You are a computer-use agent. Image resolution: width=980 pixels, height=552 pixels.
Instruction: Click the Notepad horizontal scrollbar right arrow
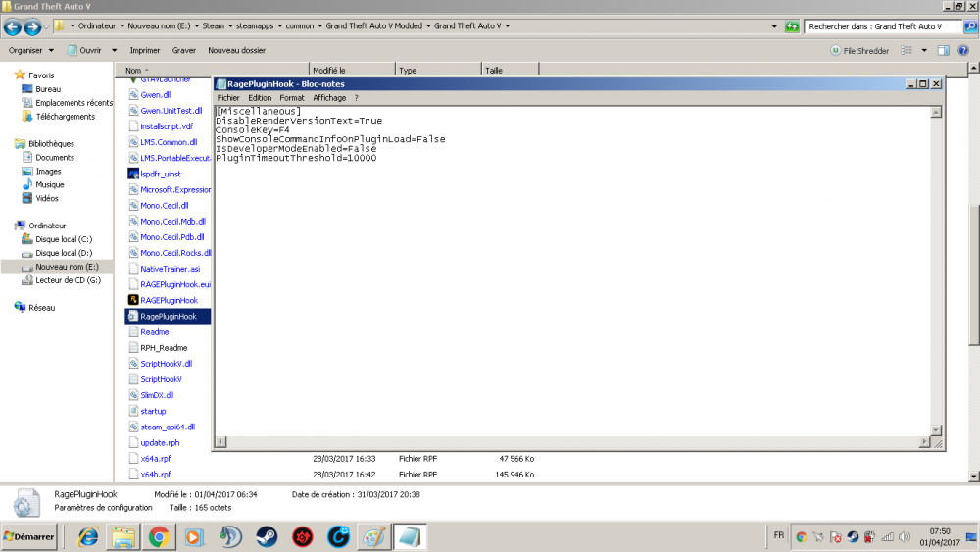(924, 442)
